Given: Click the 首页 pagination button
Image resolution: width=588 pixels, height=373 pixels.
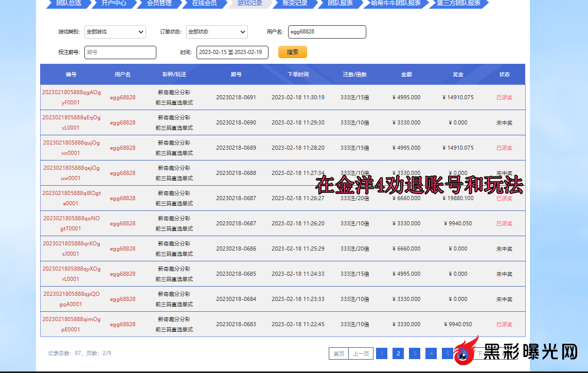Looking at the screenshot, I should point(338,353).
